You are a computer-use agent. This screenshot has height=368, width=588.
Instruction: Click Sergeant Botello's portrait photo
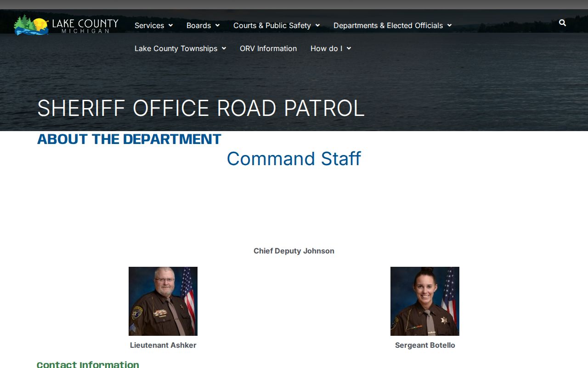point(425,301)
